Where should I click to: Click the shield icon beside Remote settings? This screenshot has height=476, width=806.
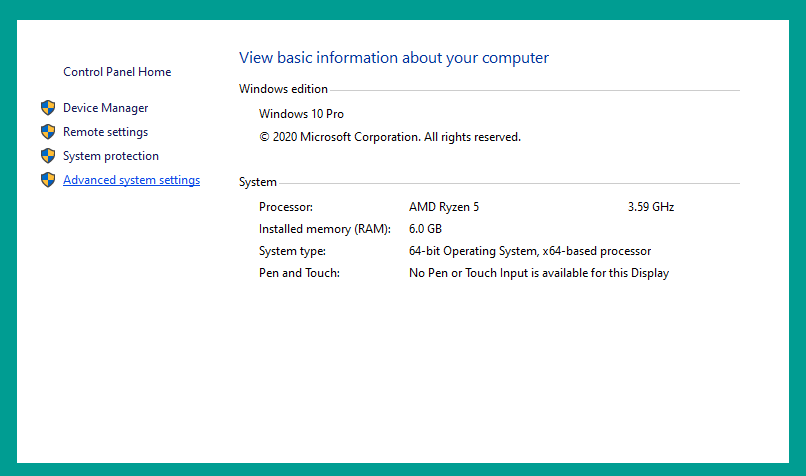coord(48,132)
